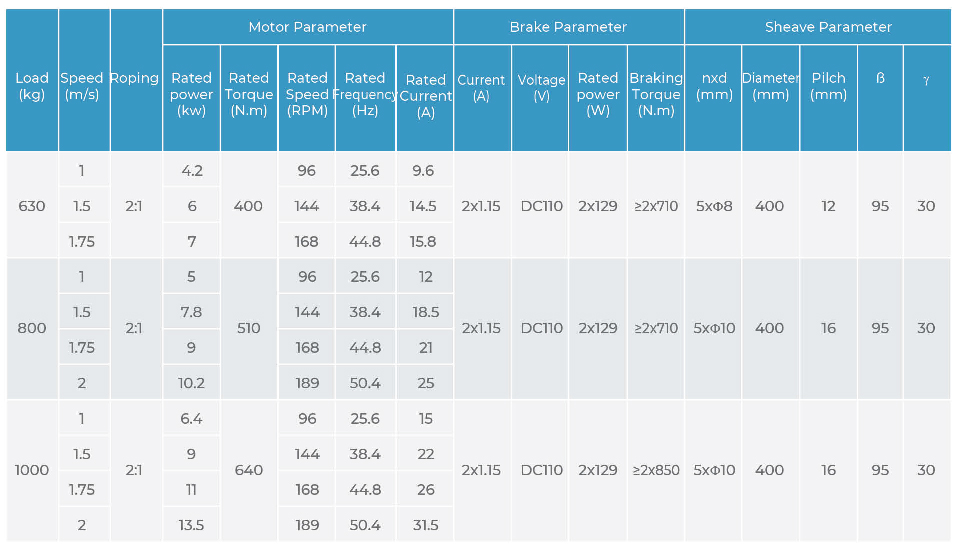Select the 13.5 rated power value

(x=192, y=525)
